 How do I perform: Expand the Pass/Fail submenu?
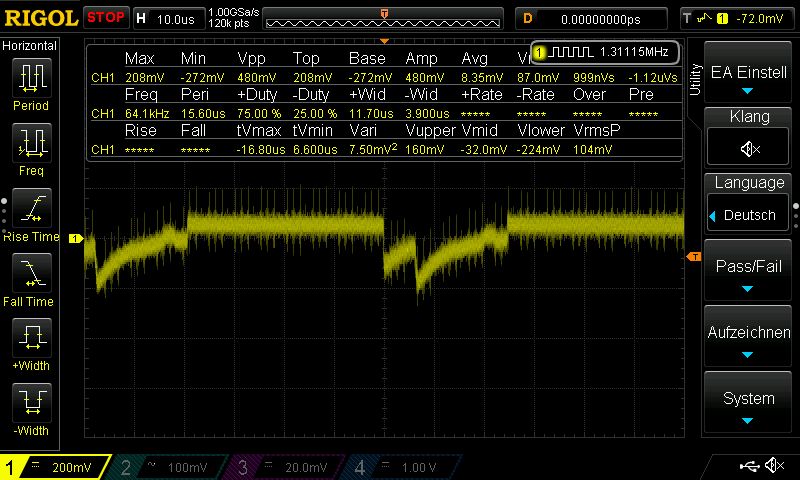pyautogui.click(x=748, y=274)
